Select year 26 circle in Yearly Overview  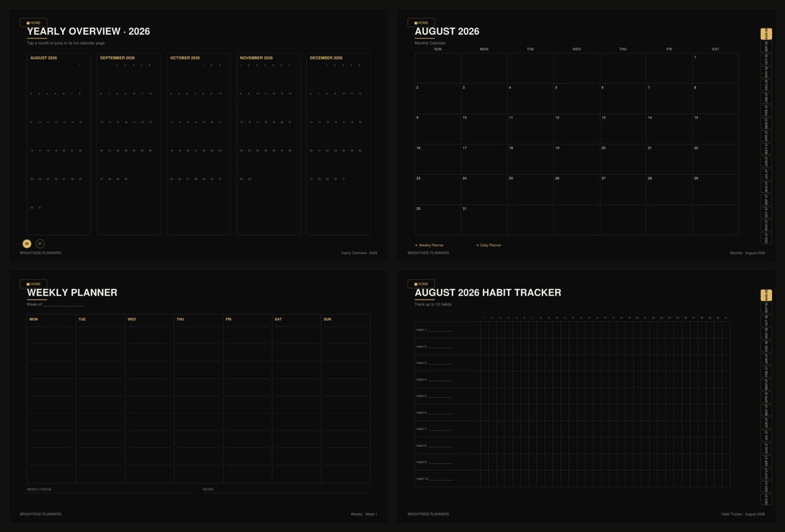[27, 244]
